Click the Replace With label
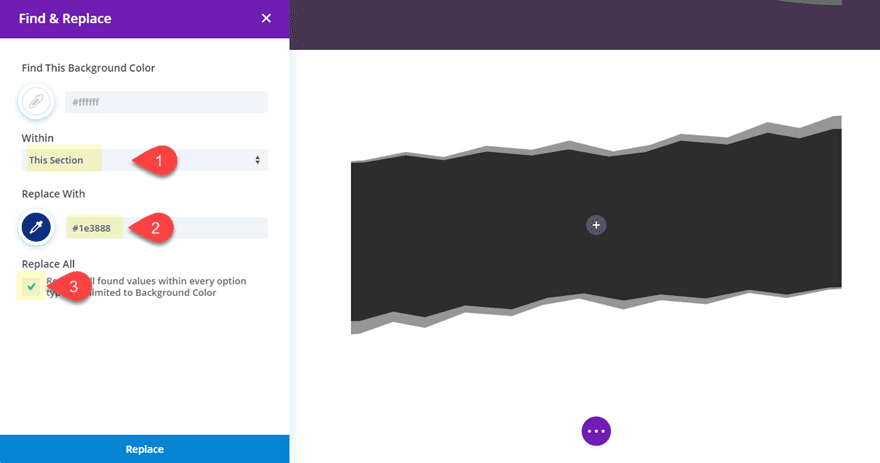This screenshot has width=880, height=463. pos(53,193)
